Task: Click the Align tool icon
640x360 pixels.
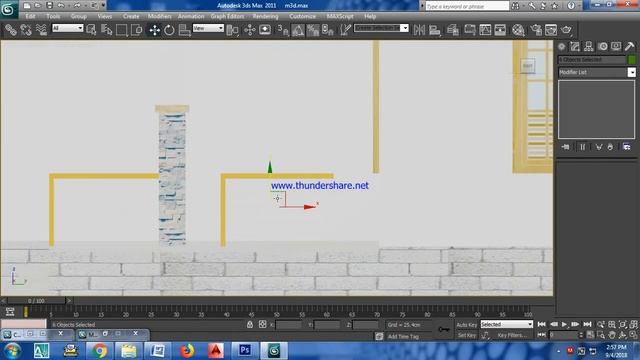Action: click(x=435, y=30)
